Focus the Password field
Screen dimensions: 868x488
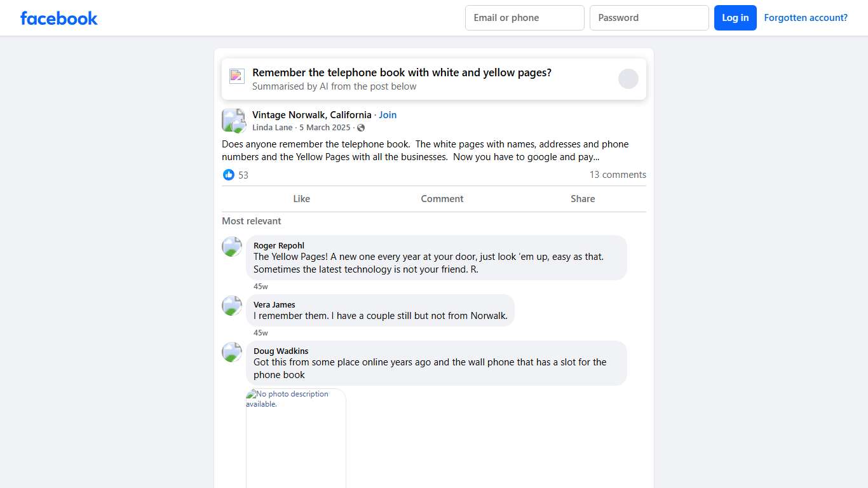(649, 18)
